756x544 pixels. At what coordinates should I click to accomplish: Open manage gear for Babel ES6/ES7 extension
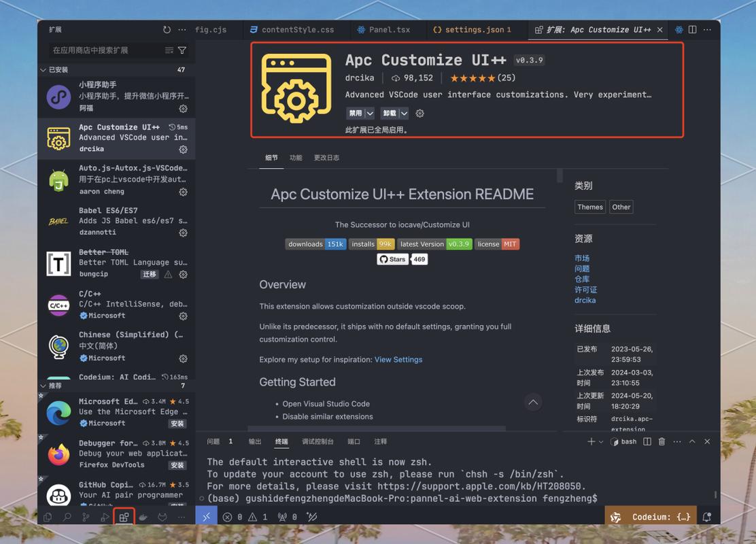(183, 233)
